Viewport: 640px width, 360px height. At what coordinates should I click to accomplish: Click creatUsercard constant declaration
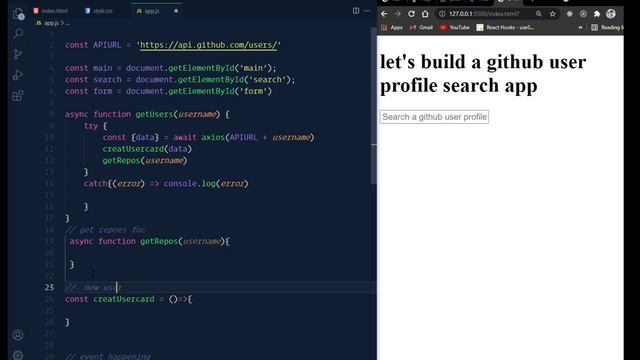pyautogui.click(x=124, y=299)
